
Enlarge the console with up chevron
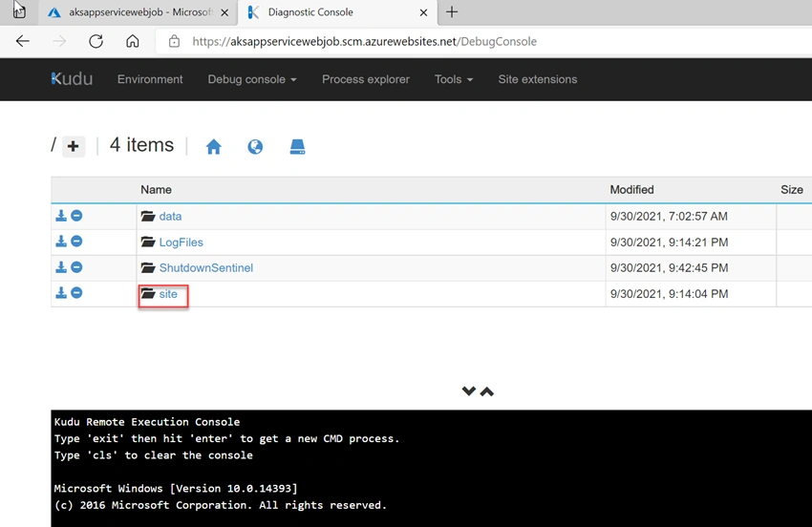click(487, 391)
